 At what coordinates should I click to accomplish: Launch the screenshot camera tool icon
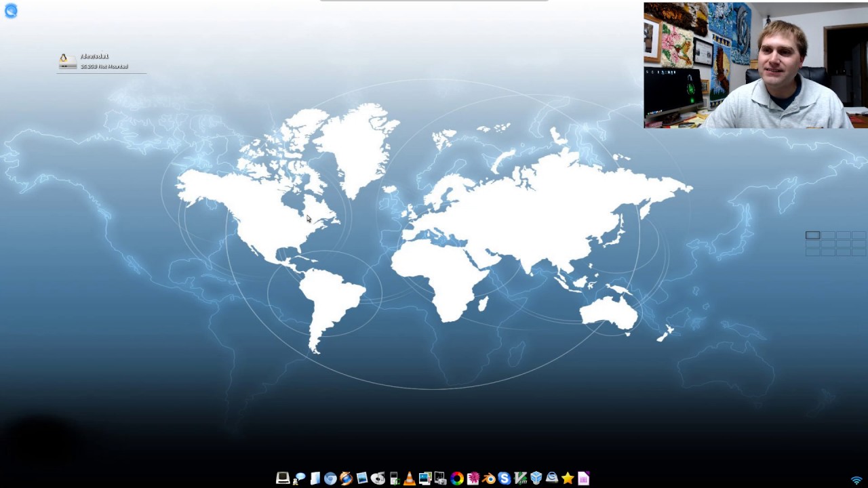441,479
